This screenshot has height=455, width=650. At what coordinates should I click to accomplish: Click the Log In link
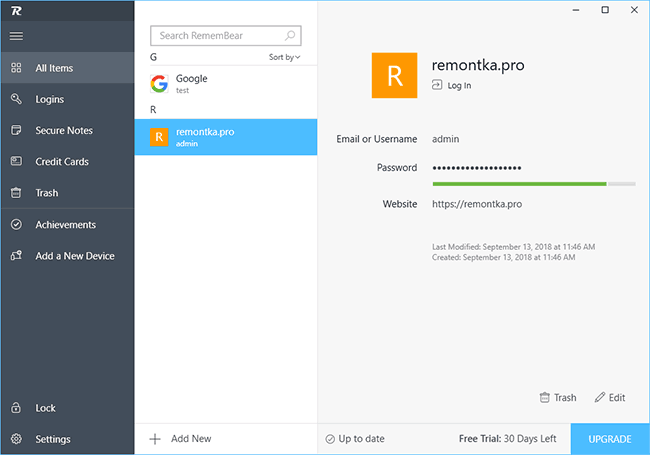[x=451, y=85]
